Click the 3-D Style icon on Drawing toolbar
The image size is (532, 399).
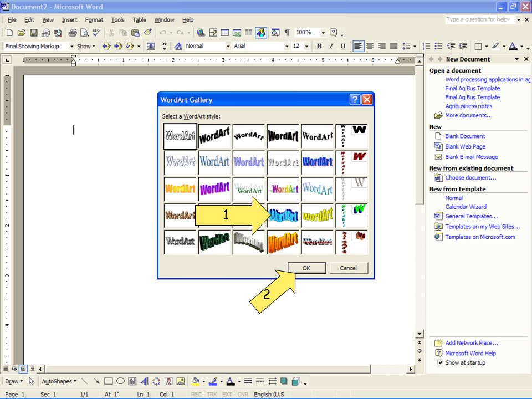pyautogui.click(x=296, y=381)
